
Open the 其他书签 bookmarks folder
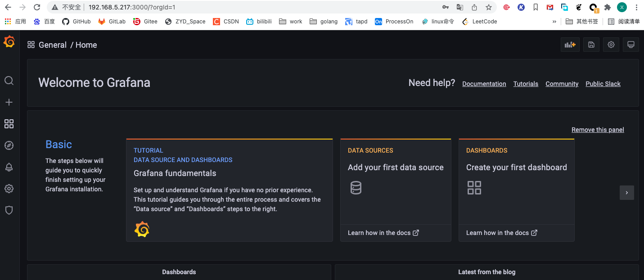coord(582,22)
